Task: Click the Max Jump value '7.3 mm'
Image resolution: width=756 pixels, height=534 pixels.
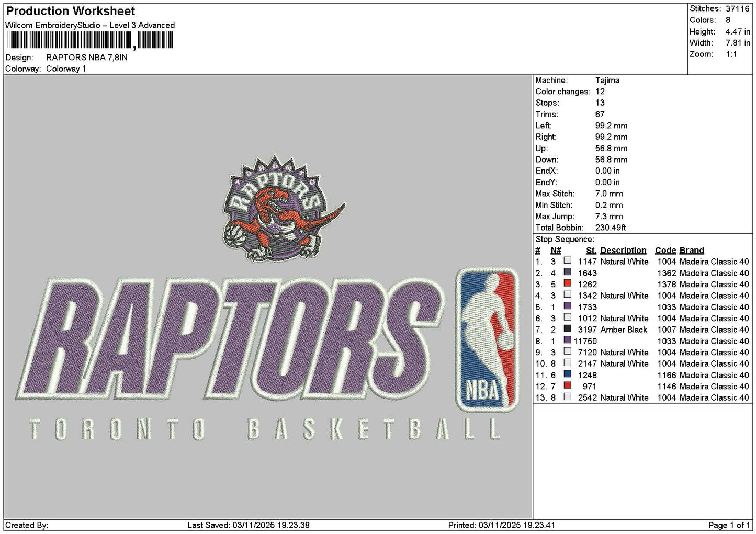Action: (x=609, y=217)
